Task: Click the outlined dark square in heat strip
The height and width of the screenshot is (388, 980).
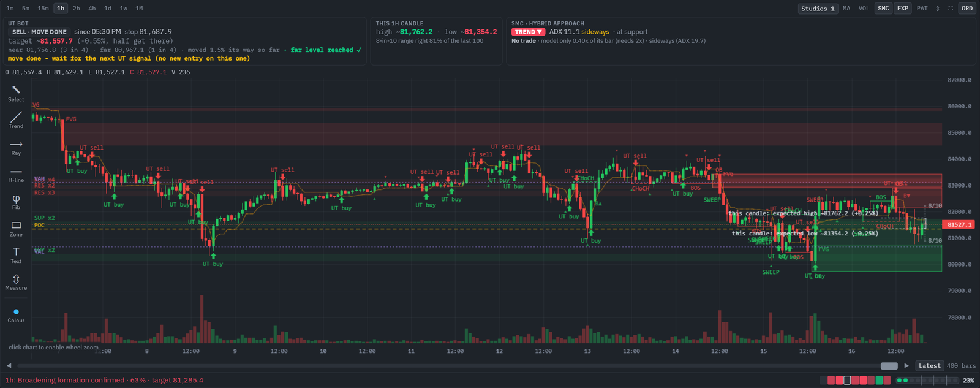Action: click(x=847, y=381)
